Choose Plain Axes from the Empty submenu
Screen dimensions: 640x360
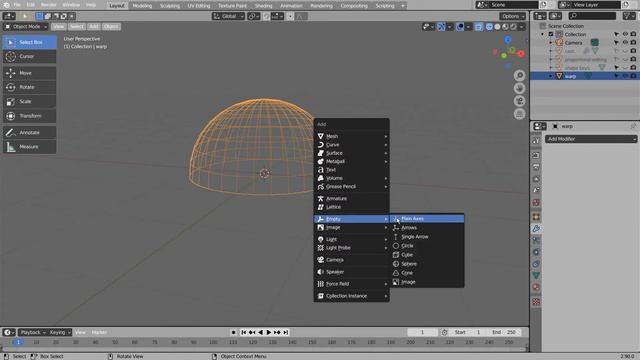[x=427, y=219]
